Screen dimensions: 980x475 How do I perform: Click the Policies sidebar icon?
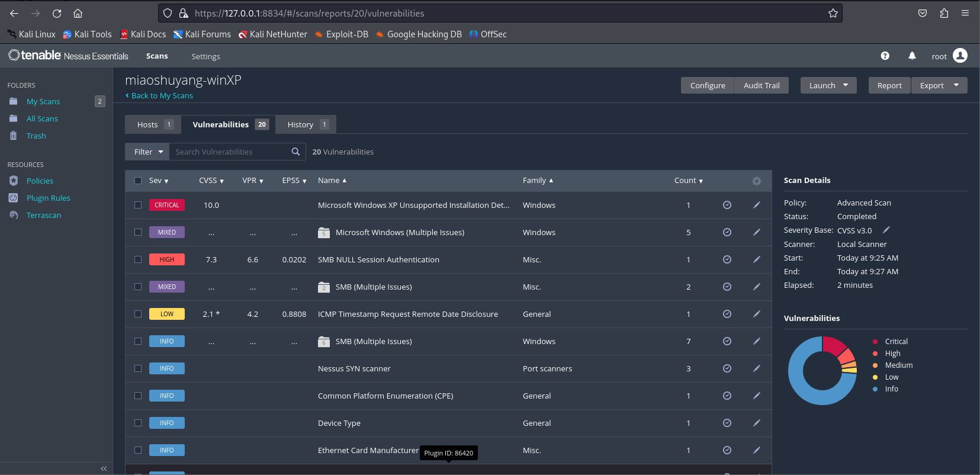click(14, 181)
